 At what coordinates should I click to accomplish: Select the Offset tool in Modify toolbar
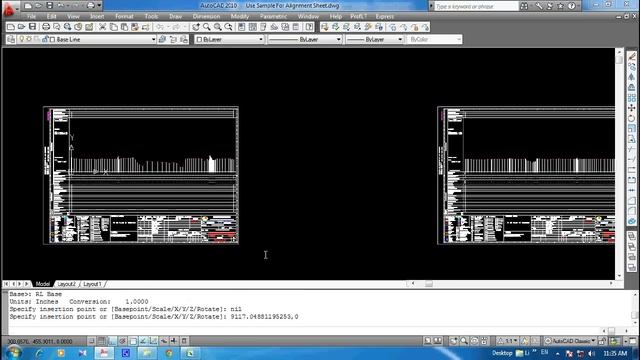coord(631,87)
